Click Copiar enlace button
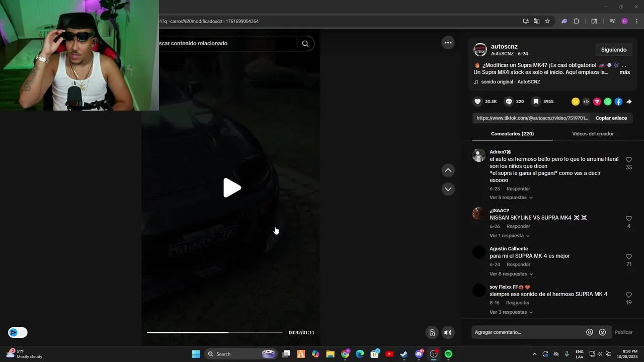Screen dimensions: 644x362 (611, 118)
